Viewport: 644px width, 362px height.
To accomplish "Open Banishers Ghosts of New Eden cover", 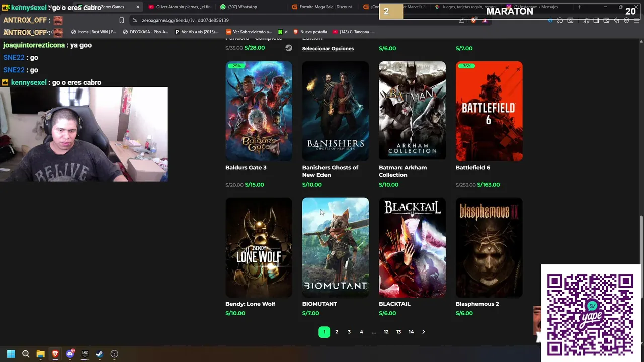I will (x=336, y=111).
